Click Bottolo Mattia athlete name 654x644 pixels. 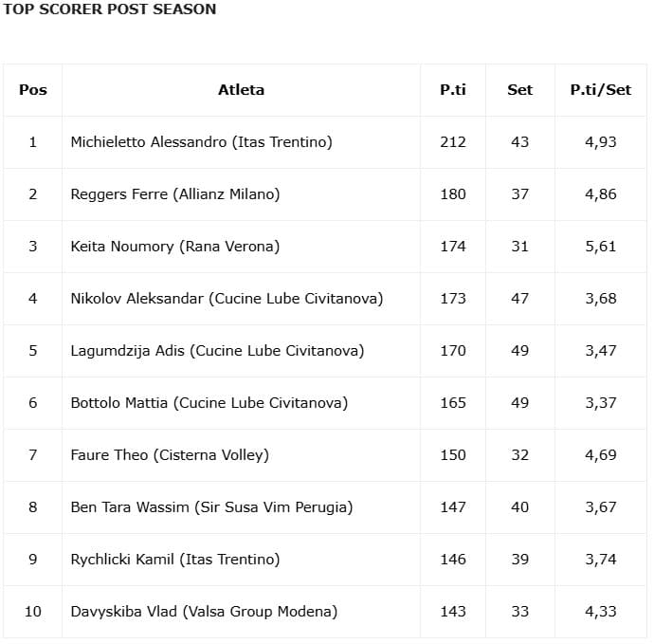tap(209, 403)
